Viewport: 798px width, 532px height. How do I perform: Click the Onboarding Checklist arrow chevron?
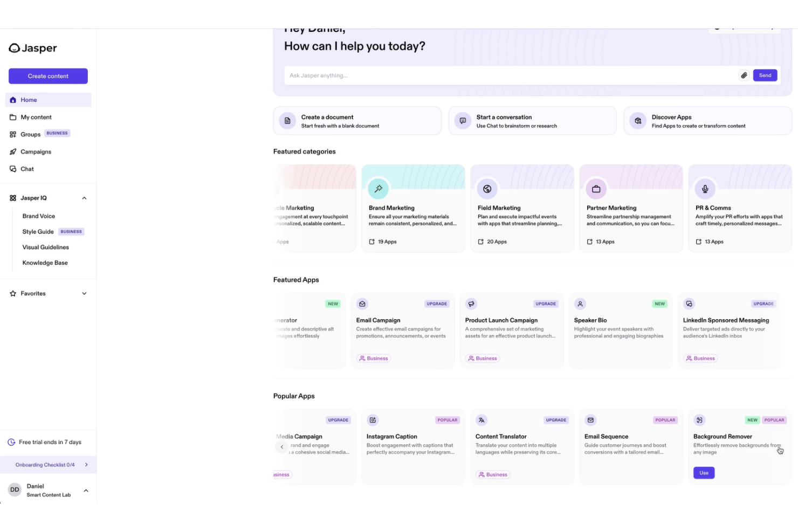click(86, 465)
